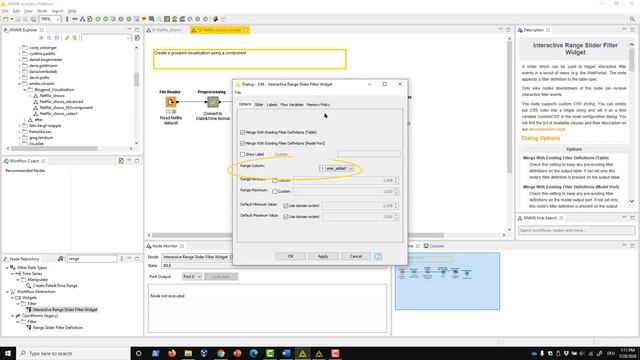Open the search icon in the top-right toolbar
This screenshot has width=640, height=360.
632,19
